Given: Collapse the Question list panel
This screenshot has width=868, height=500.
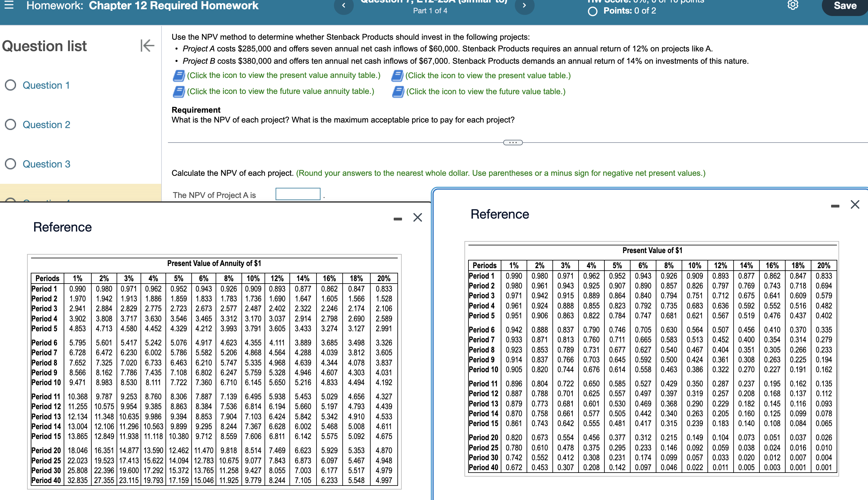Looking at the screenshot, I should click(147, 45).
